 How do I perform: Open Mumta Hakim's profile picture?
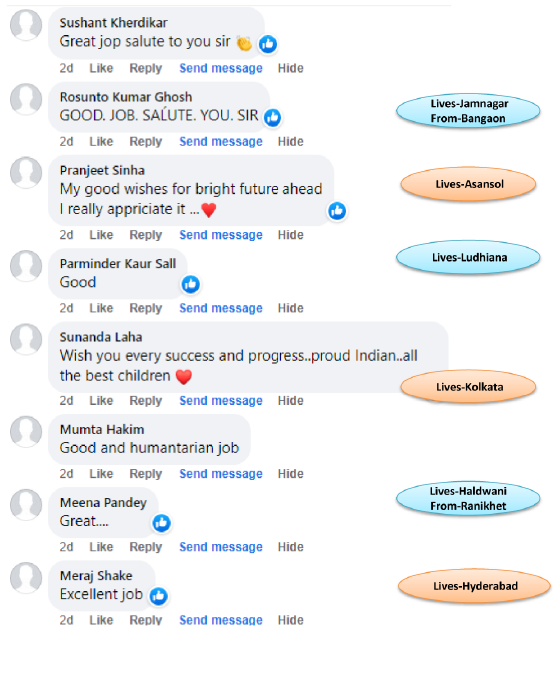[x=26, y=432]
